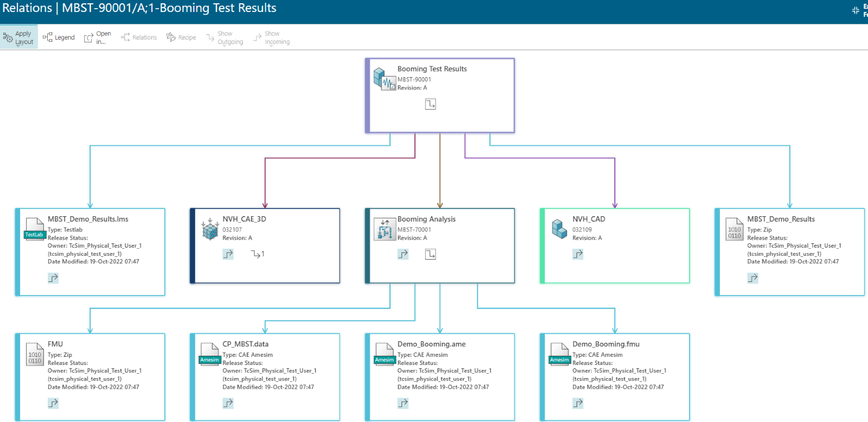Click the 032107 ID on NVH_CAE_3D
Viewport: 868px width, 422px height.
point(232,230)
